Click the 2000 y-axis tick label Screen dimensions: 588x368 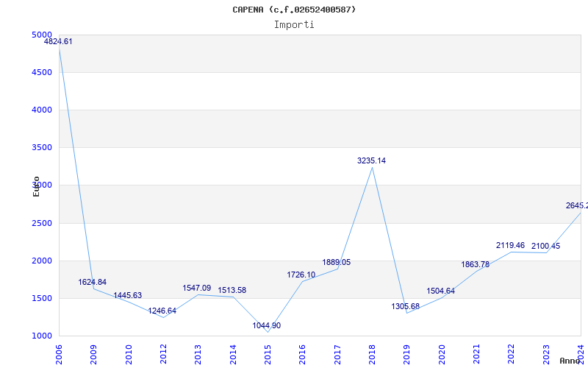tap(42, 261)
